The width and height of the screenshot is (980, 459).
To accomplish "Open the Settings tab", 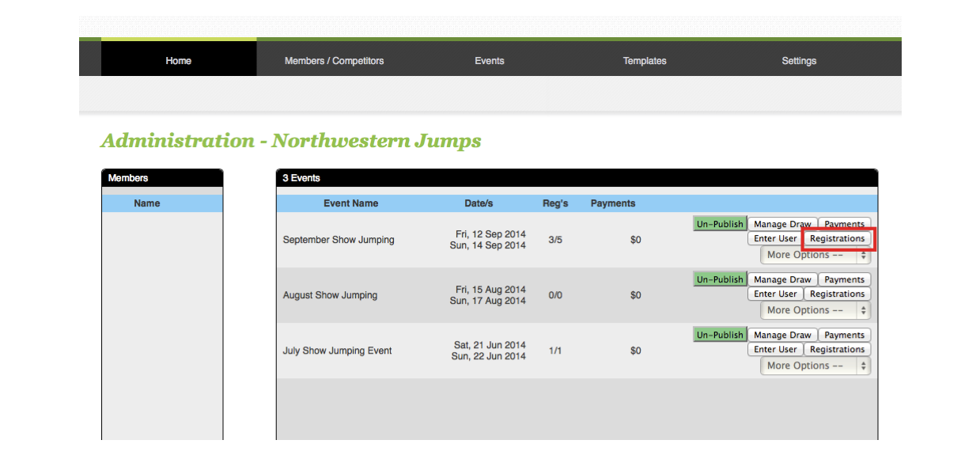I will coord(798,61).
